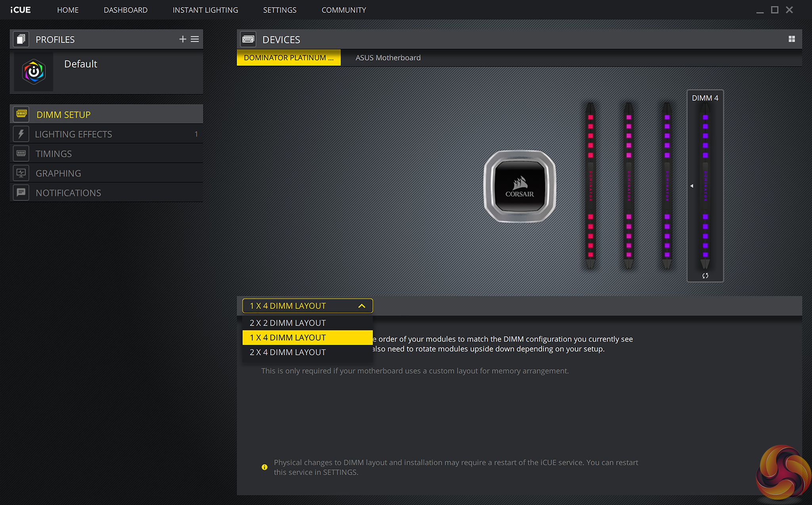Open the profiles hamburger menu icon

pyautogui.click(x=195, y=39)
